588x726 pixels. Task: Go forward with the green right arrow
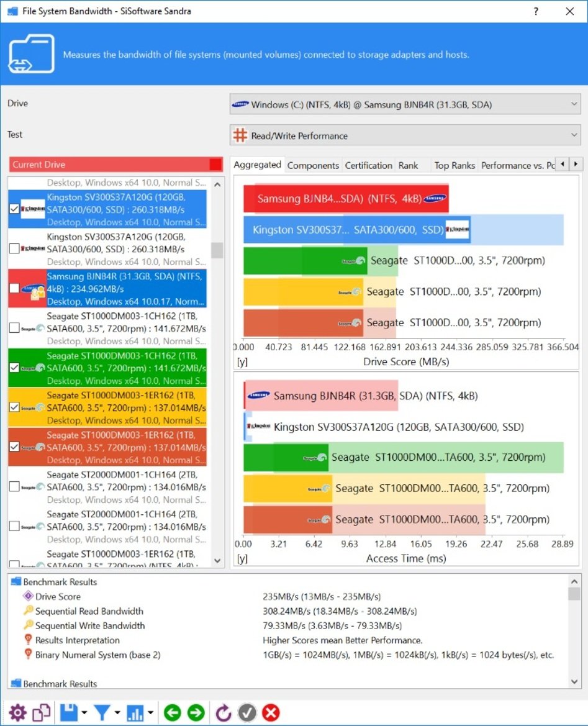click(196, 712)
